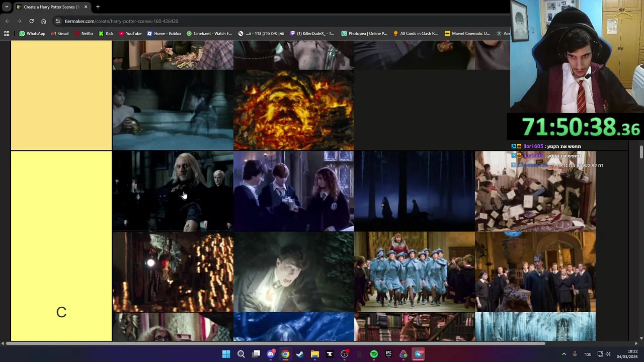Open Task View on the taskbar
The image size is (644, 362).
[x=256, y=354]
